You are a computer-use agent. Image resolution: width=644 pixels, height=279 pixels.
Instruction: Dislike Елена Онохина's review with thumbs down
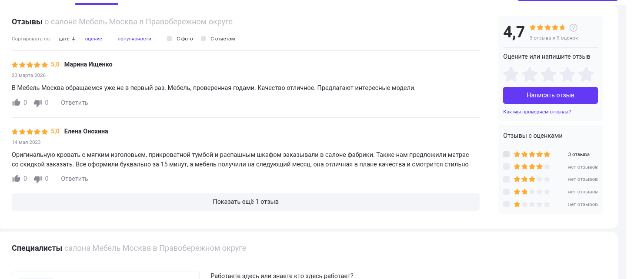tap(38, 179)
